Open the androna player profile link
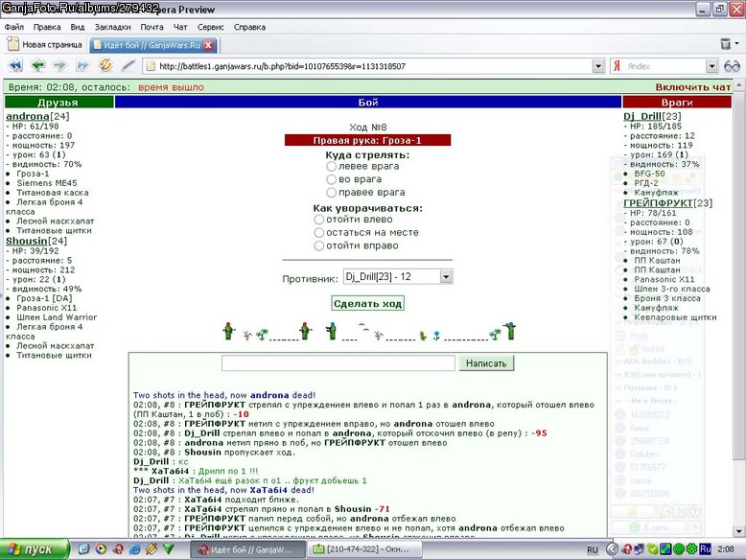The image size is (746, 560). (28, 116)
